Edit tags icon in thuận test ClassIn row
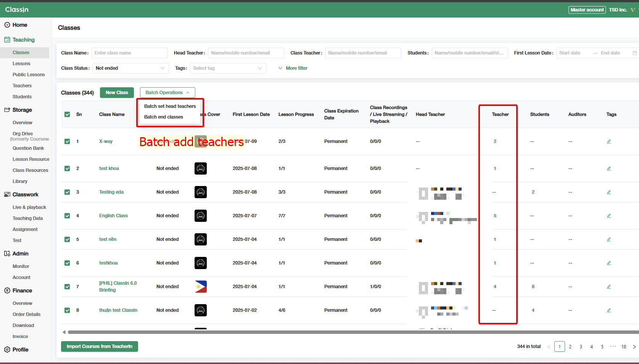The width and height of the screenshot is (639, 364). [609, 310]
